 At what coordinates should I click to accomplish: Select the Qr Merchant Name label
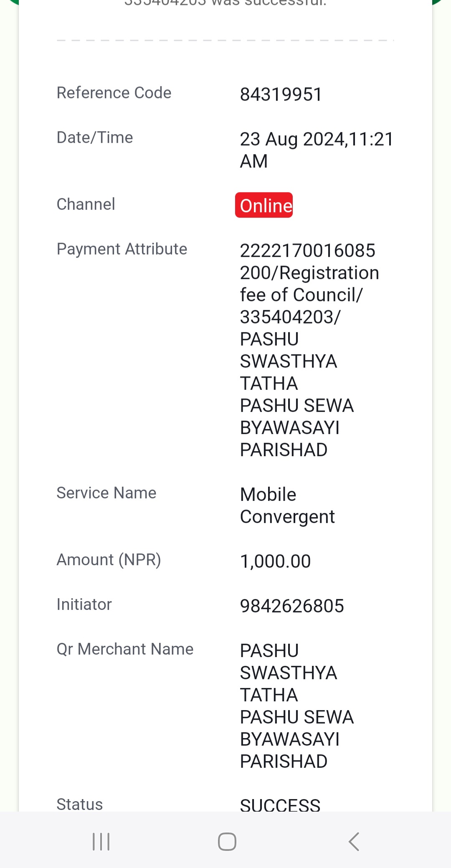point(125,649)
